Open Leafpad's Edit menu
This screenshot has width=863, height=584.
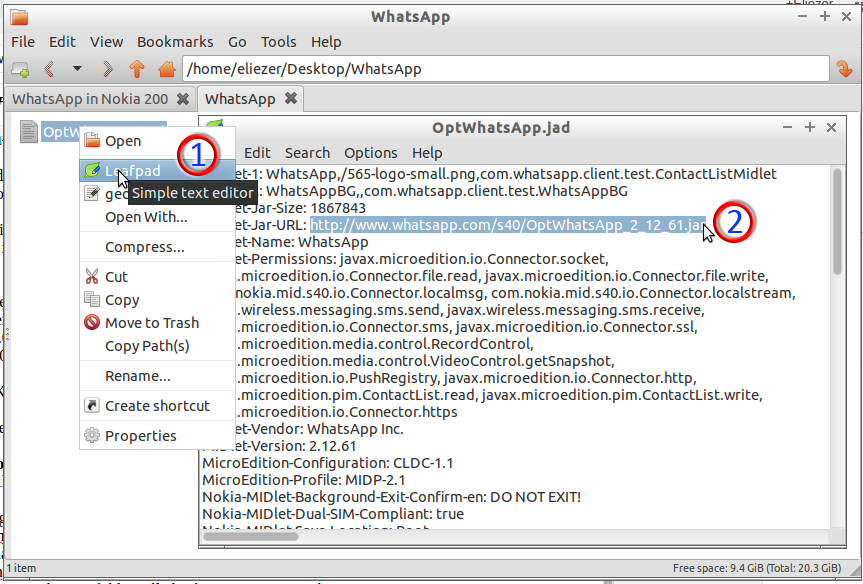click(x=257, y=153)
